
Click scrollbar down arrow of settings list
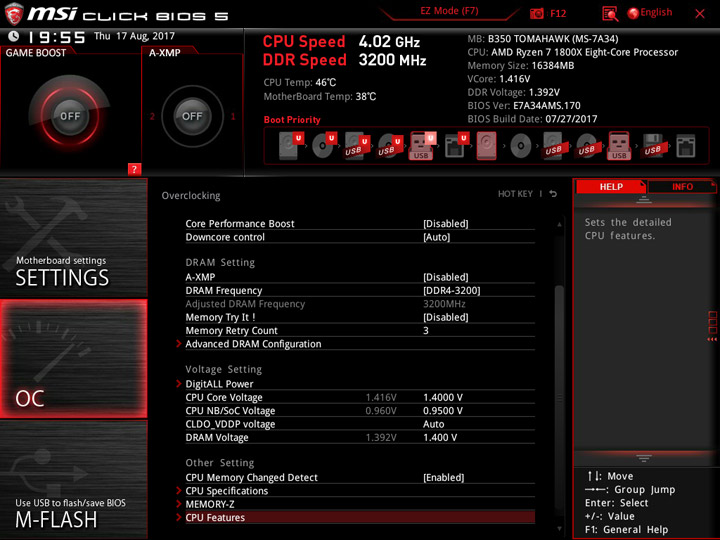pyautogui.click(x=559, y=529)
